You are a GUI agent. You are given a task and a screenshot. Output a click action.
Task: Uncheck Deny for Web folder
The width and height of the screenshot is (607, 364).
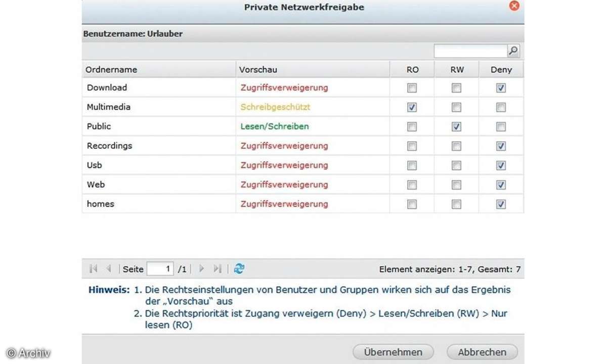(501, 185)
